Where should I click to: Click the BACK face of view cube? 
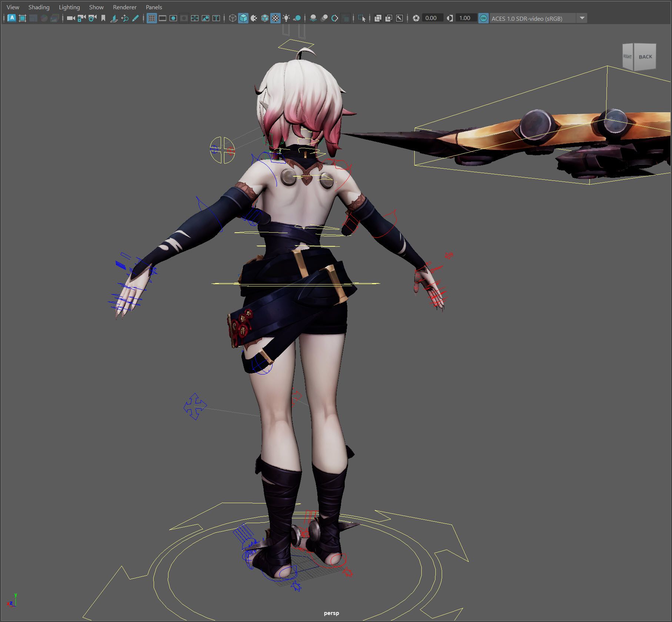point(645,57)
